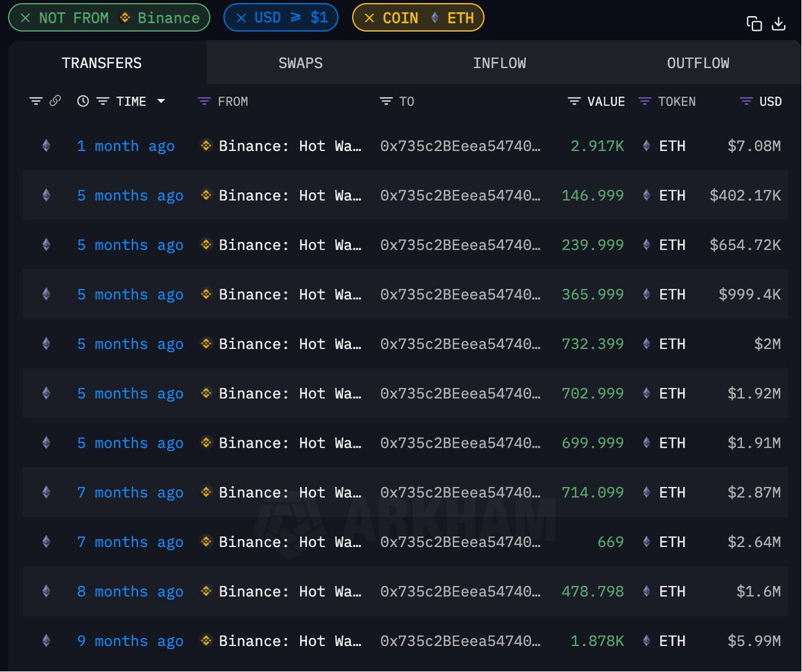Click Binance logo icon in the $1.6M row
Image resolution: width=802 pixels, height=672 pixels.
207,591
